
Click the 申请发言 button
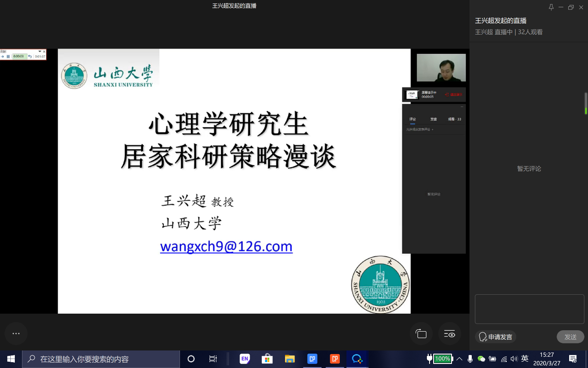[x=496, y=337]
